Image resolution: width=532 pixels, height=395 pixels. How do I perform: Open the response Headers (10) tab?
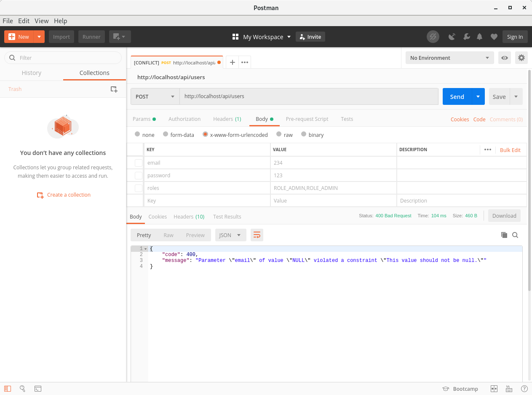click(x=189, y=216)
